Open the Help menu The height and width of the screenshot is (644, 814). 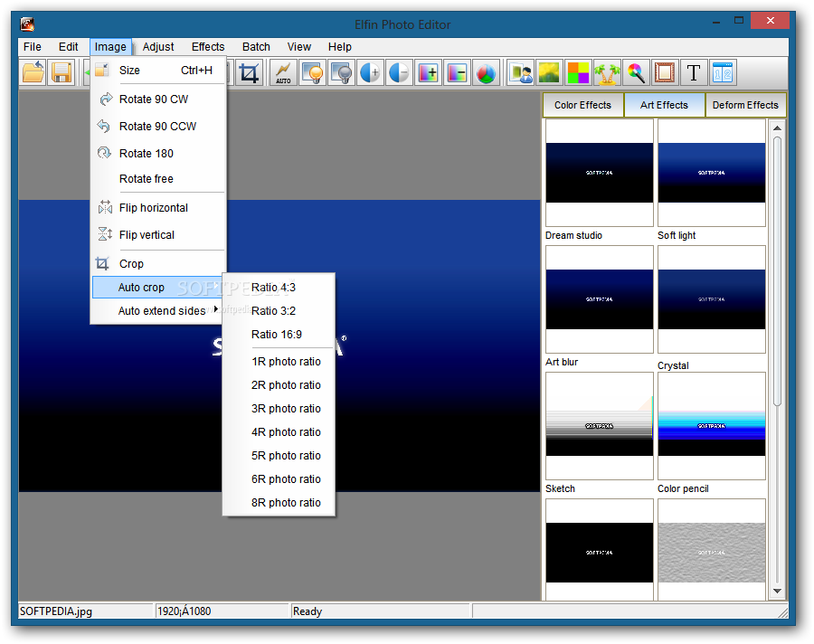pos(340,47)
